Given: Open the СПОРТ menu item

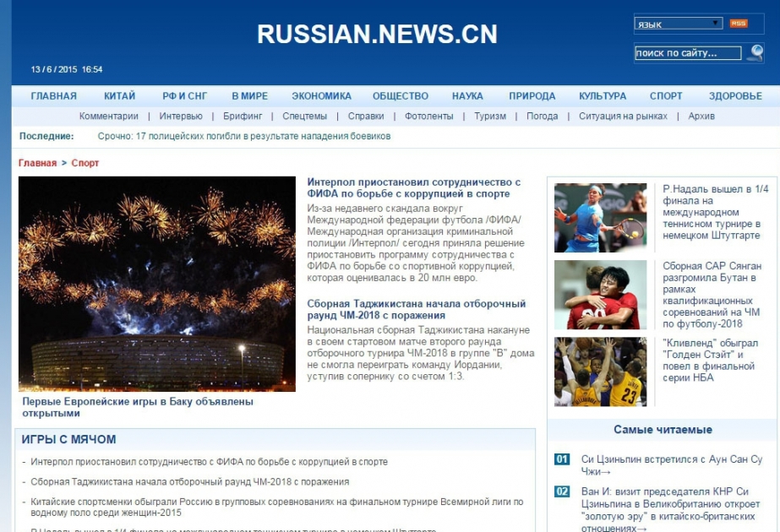Looking at the screenshot, I should click(x=666, y=96).
